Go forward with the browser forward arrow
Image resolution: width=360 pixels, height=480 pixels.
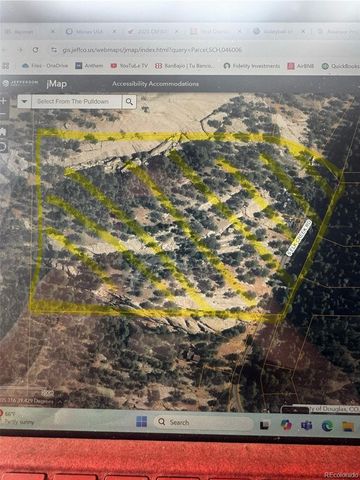point(20,50)
